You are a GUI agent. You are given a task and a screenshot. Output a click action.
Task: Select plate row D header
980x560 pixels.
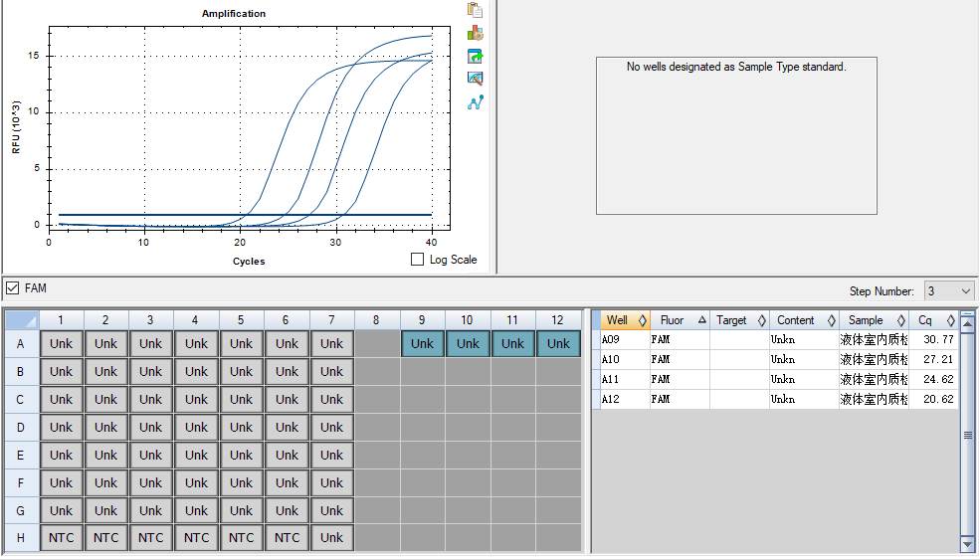click(x=21, y=428)
